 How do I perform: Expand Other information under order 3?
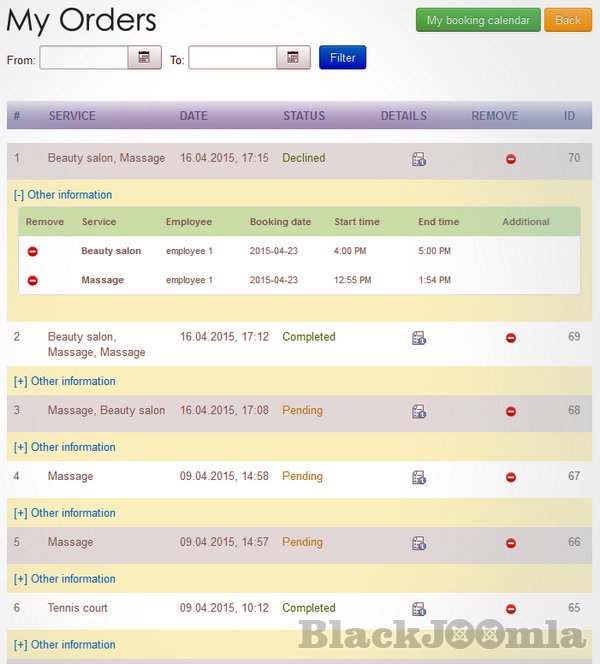tap(64, 447)
